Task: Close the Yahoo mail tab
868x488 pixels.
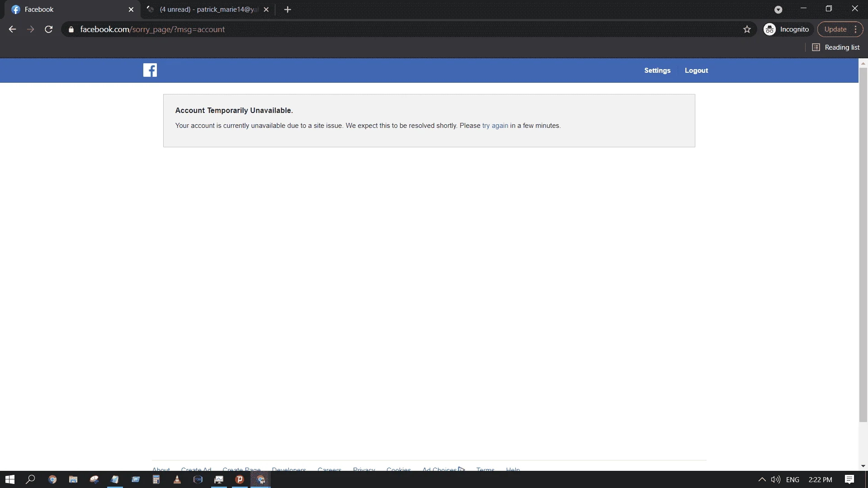Action: (x=266, y=9)
